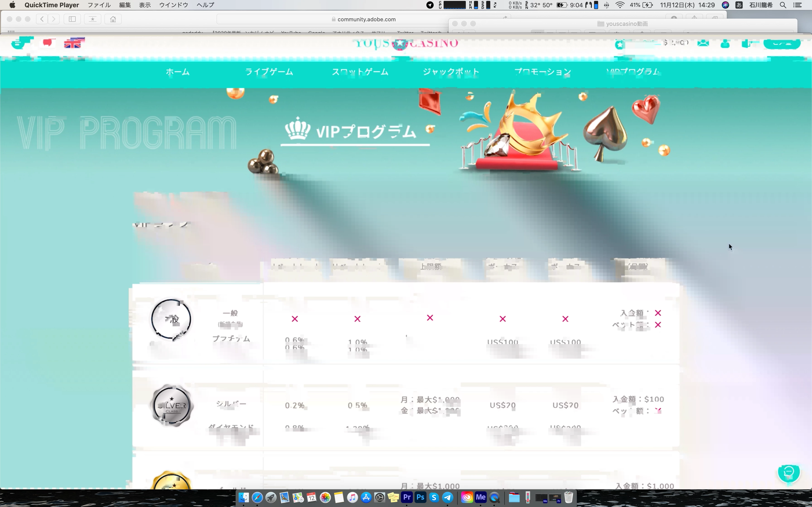Open Photoshop from the dock

(420, 497)
